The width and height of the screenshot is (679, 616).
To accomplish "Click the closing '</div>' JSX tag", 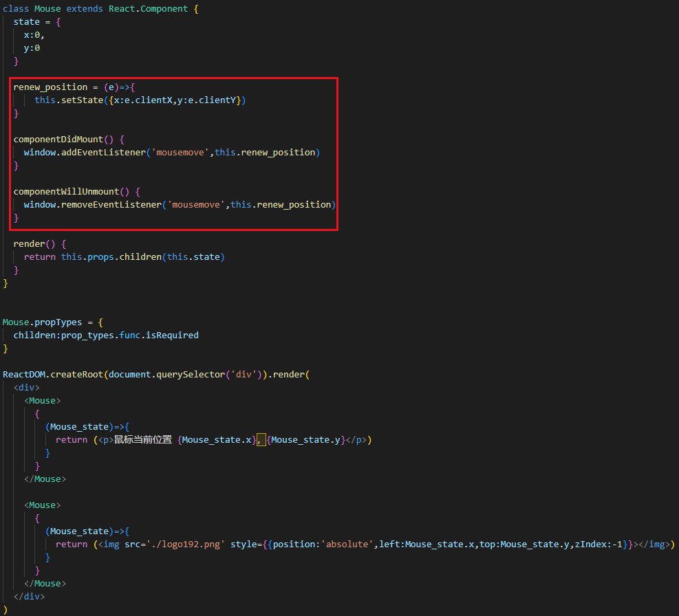I will (x=29, y=597).
